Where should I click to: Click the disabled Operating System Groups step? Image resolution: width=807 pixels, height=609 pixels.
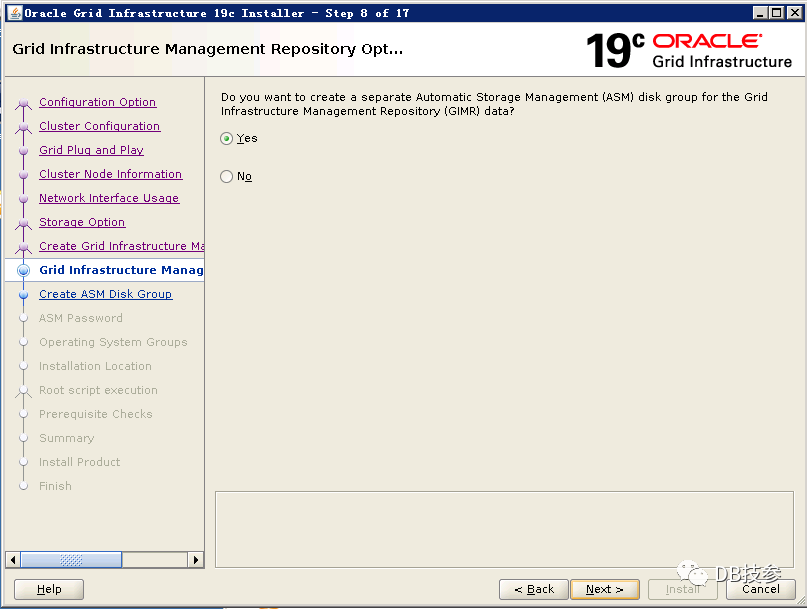[x=113, y=342]
